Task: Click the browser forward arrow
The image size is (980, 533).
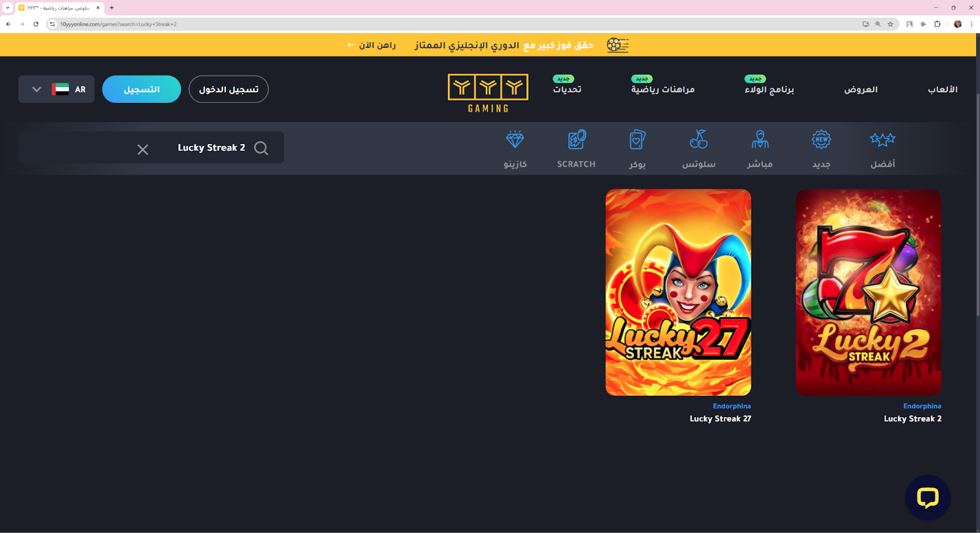Action: point(22,24)
